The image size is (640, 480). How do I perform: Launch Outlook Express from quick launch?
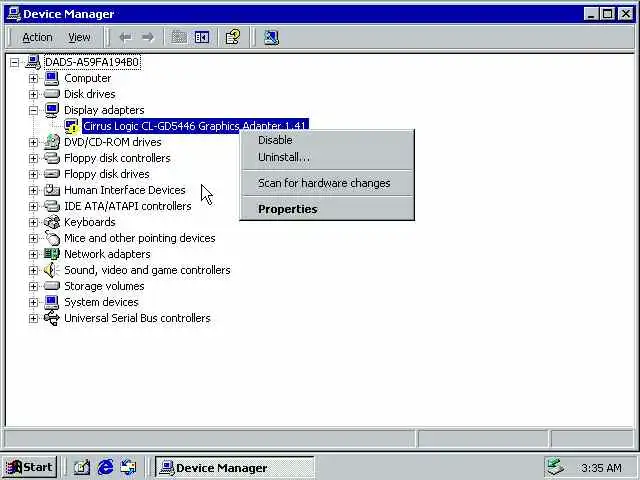[x=129, y=467]
